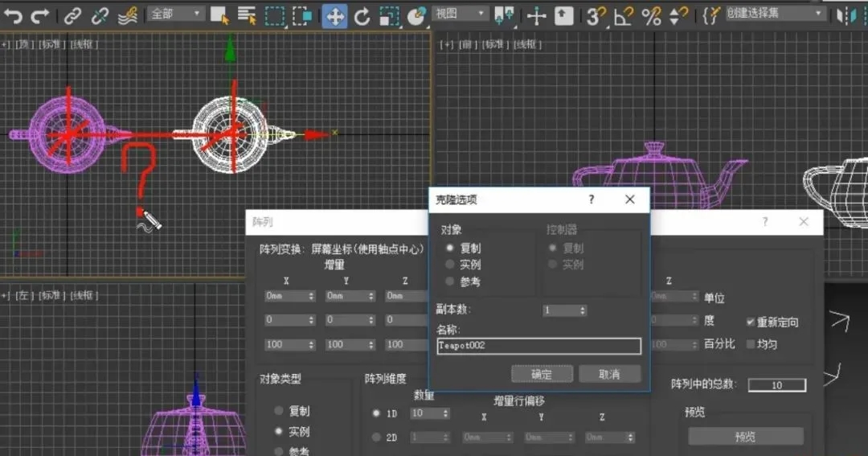
Task: Open the 全部 selection filter dropdown
Action: [x=175, y=14]
